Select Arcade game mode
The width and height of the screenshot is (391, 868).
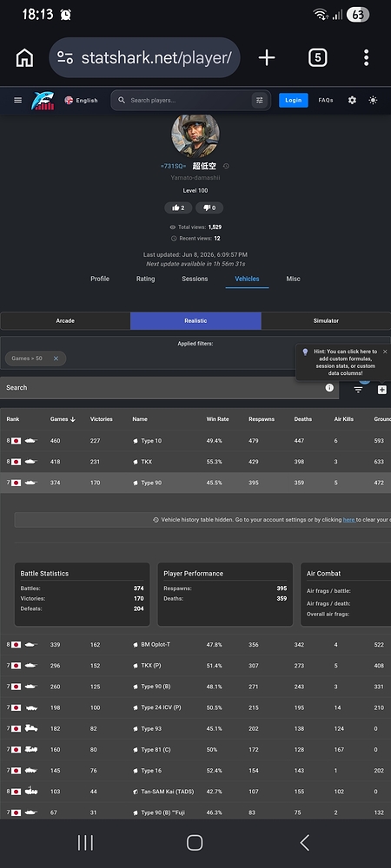pyautogui.click(x=65, y=320)
